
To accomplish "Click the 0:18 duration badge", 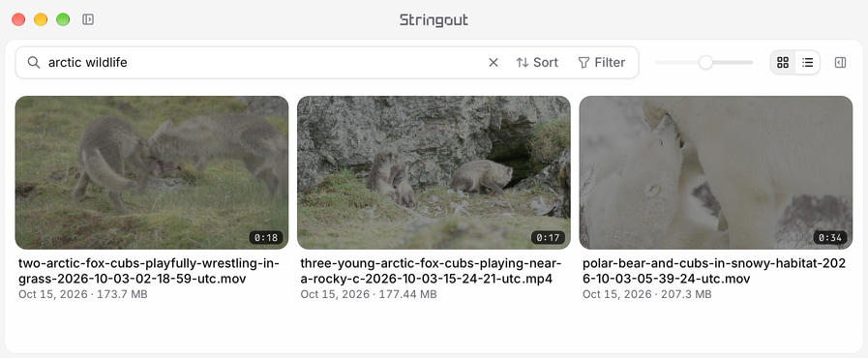I will 266,238.
